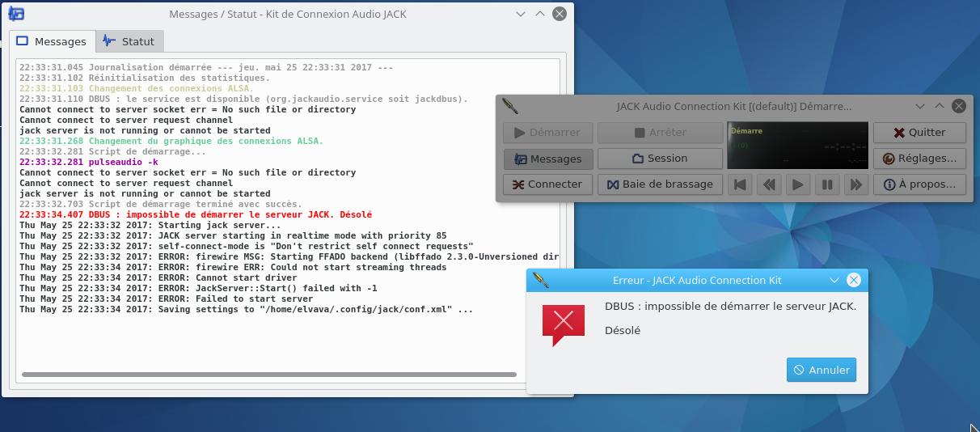Click 'DBUS : impossible de démarrer le serveur JACK.' dialog text

(x=730, y=306)
